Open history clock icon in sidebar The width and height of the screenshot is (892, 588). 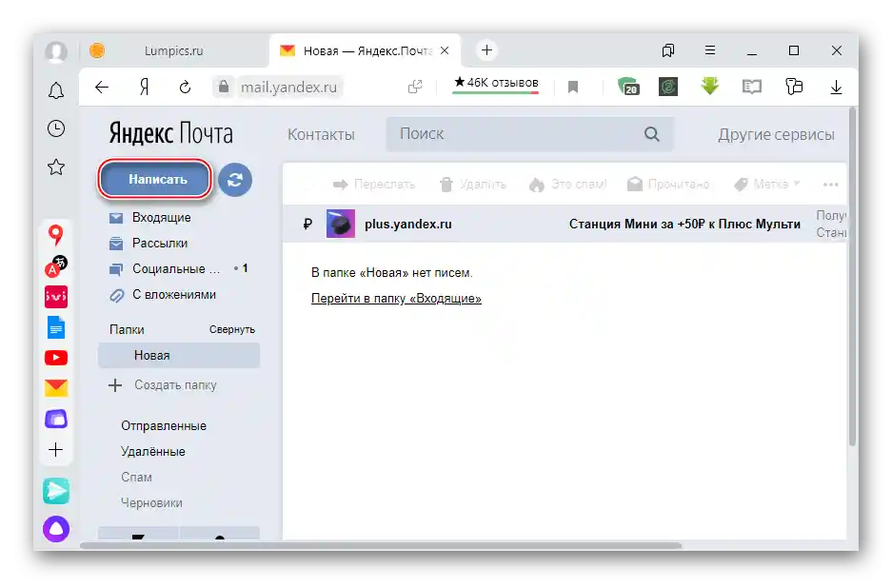(56, 128)
